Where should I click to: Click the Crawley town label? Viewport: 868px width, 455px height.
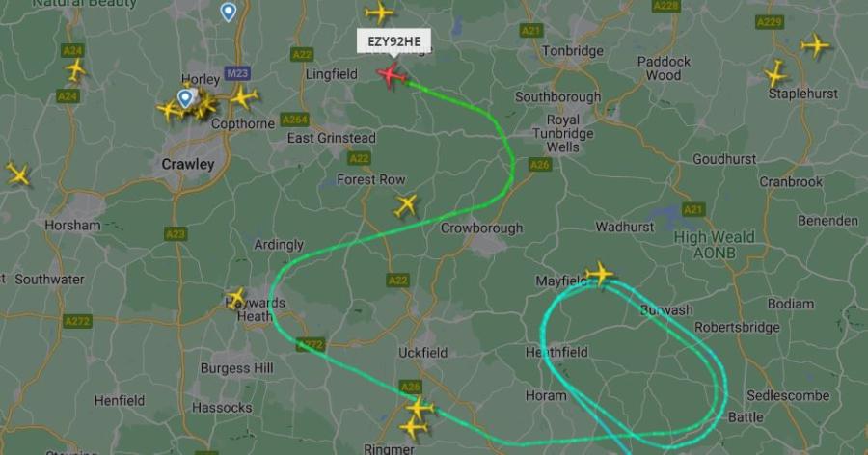tap(188, 165)
